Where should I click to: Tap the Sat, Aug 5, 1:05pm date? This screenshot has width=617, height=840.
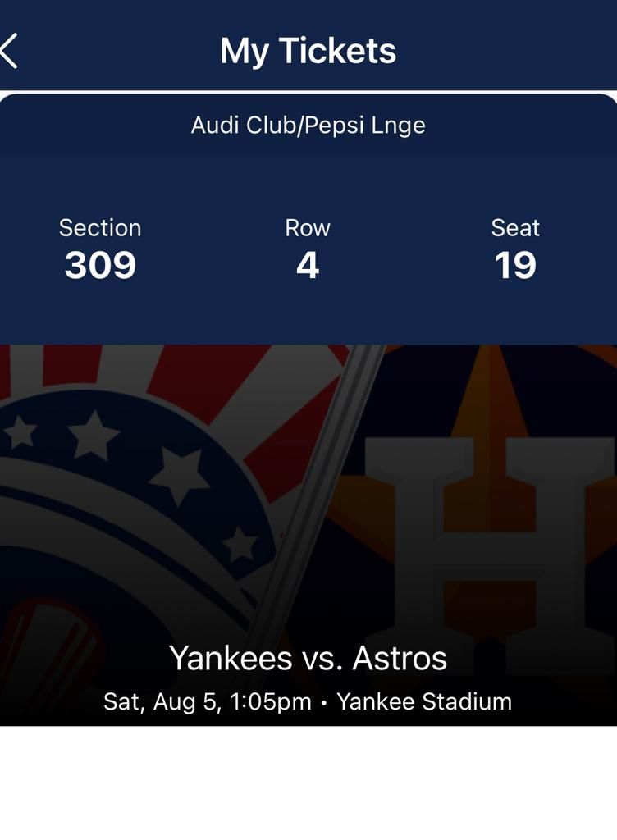click(x=208, y=702)
